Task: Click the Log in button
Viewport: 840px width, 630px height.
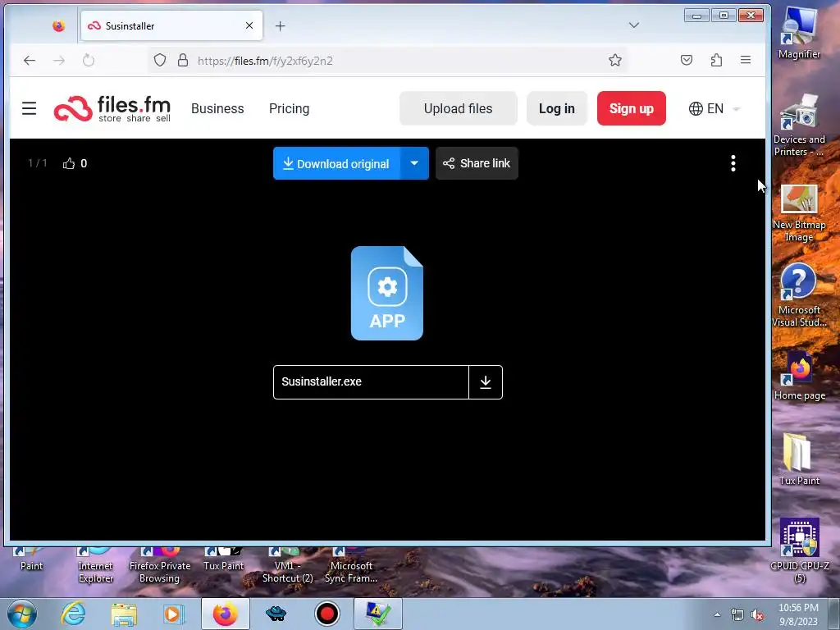Action: 557,109
